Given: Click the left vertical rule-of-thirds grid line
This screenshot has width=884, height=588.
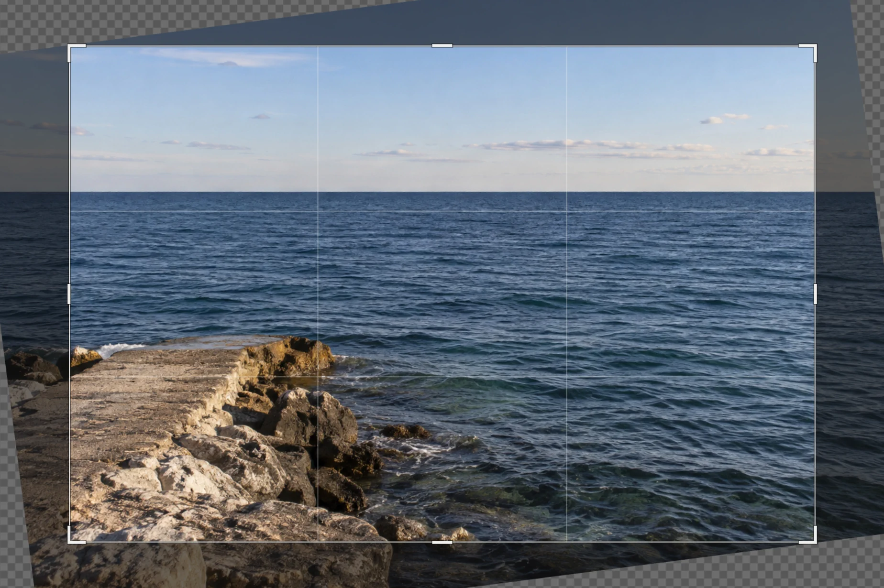Looking at the screenshot, I should click(x=318, y=294).
